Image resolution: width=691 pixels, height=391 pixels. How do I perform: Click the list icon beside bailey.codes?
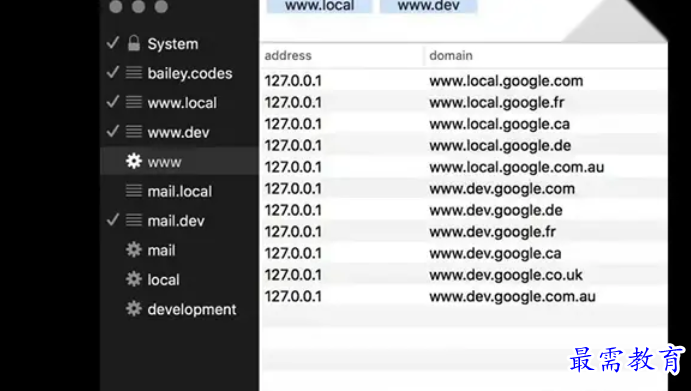[134, 73]
